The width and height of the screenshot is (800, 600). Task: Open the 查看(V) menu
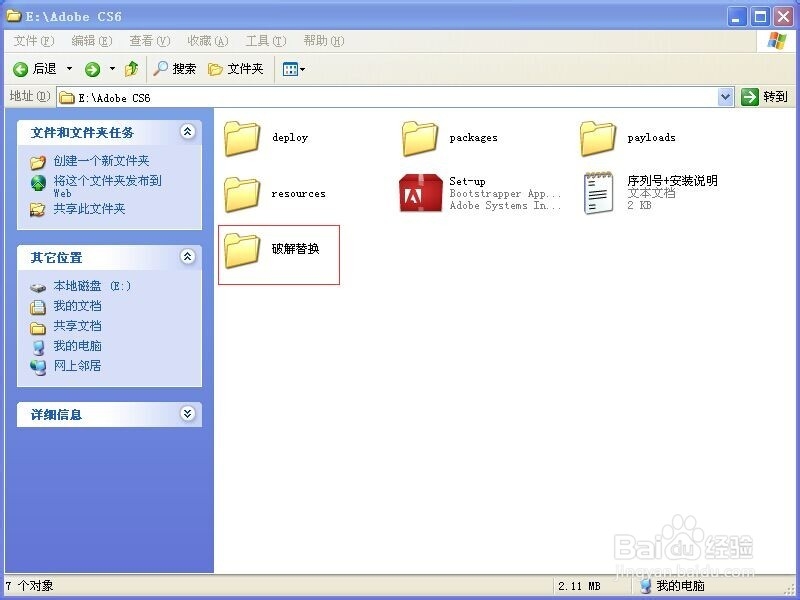[x=149, y=41]
